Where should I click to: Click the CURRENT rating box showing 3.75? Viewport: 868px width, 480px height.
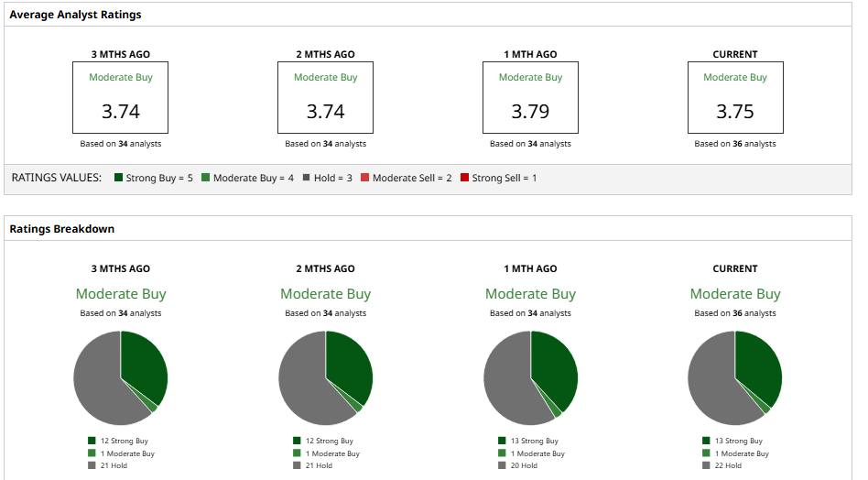735,98
